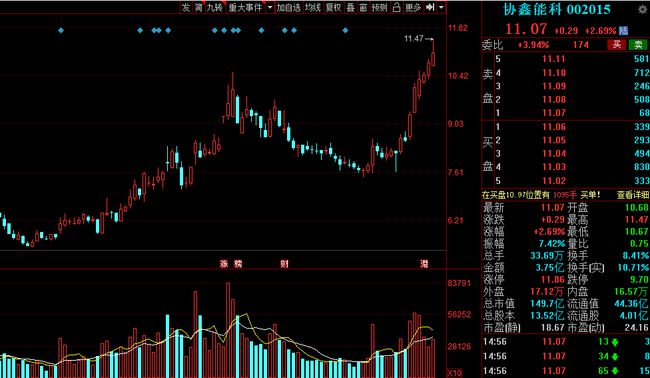Screen dimensions: 650x378
Task: Select the 卖3 ask price 11.09
Action: [x=554, y=86]
